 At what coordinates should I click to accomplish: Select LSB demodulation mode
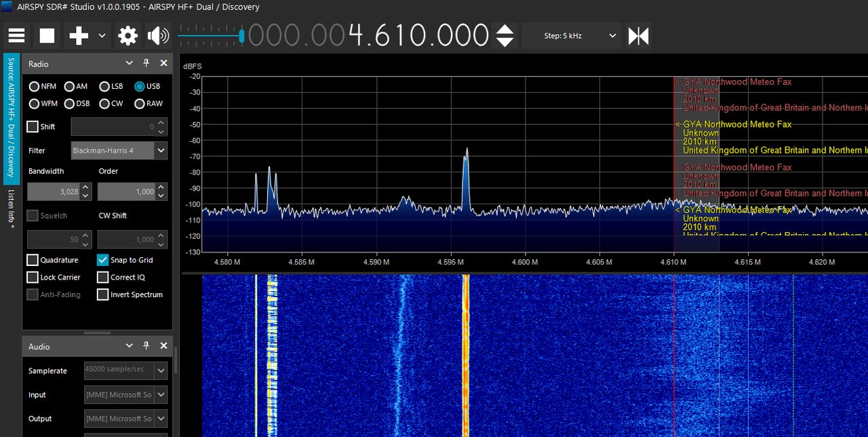tap(112, 86)
